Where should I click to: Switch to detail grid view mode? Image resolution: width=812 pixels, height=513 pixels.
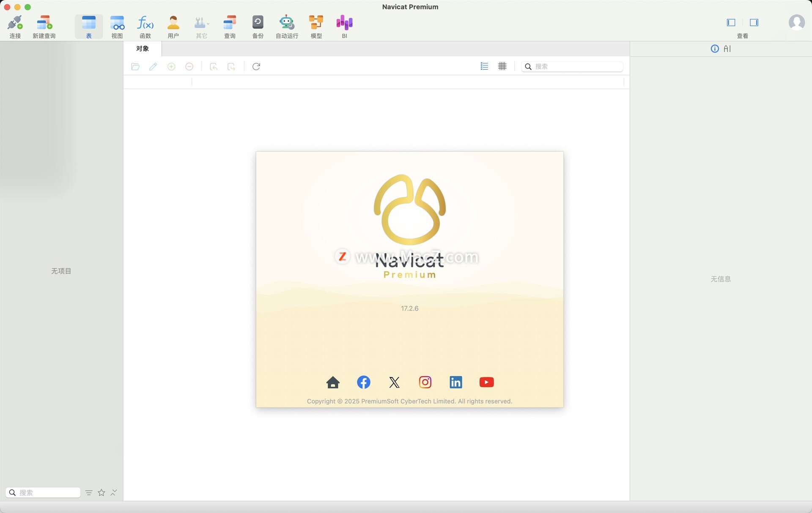(502, 66)
